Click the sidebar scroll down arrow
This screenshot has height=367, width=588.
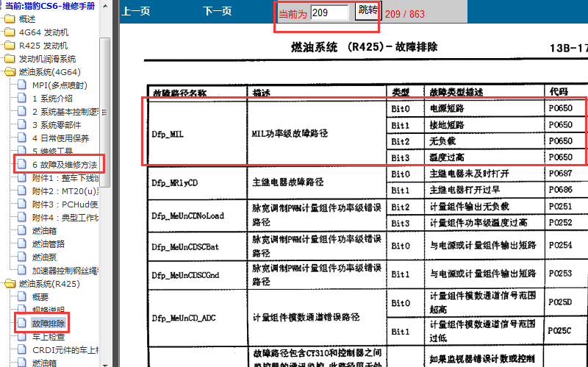pyautogui.click(x=105, y=364)
